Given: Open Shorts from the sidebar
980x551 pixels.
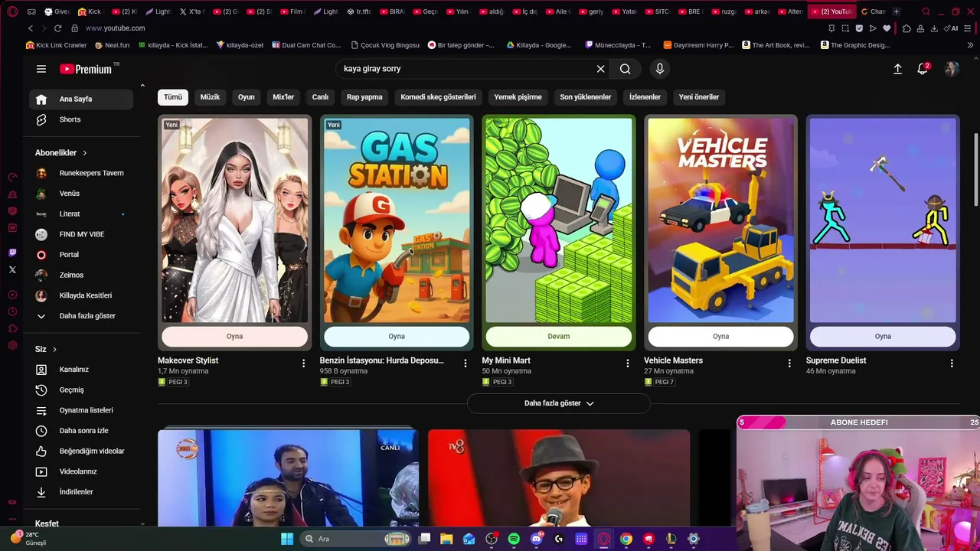Looking at the screenshot, I should click(x=82, y=119).
